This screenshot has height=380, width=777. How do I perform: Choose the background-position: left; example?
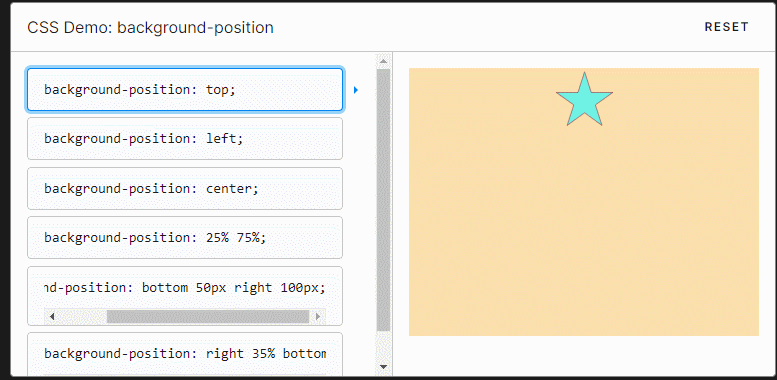click(x=185, y=139)
